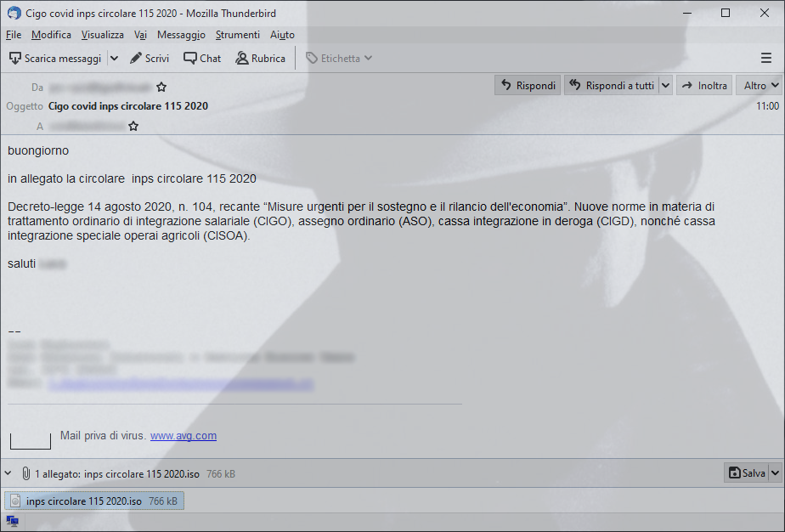Open the Etichetta tag dropdown
785x532 pixels.
pyautogui.click(x=340, y=59)
